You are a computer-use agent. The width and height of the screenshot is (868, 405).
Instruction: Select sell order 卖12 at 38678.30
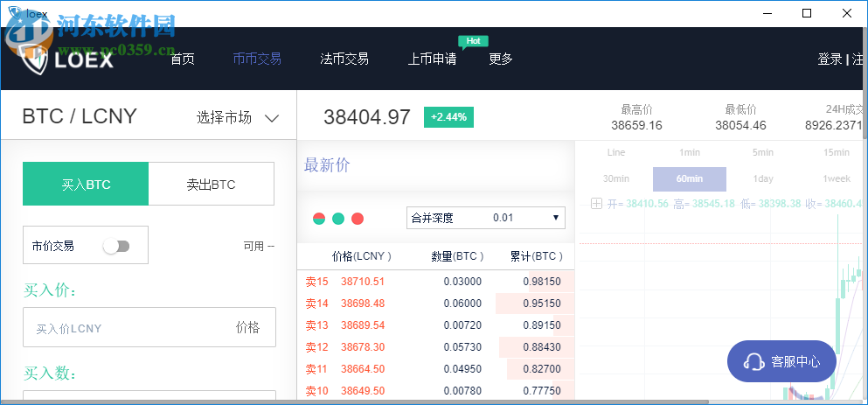435,346
